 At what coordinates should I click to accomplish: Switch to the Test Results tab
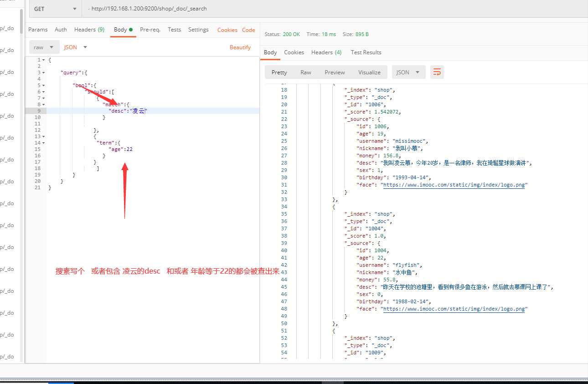pos(366,52)
